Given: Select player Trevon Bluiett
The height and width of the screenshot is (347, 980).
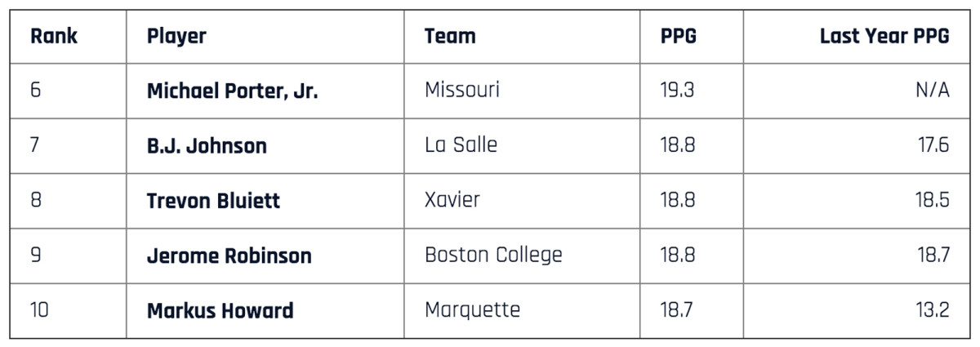Looking at the screenshot, I should click(x=213, y=201).
